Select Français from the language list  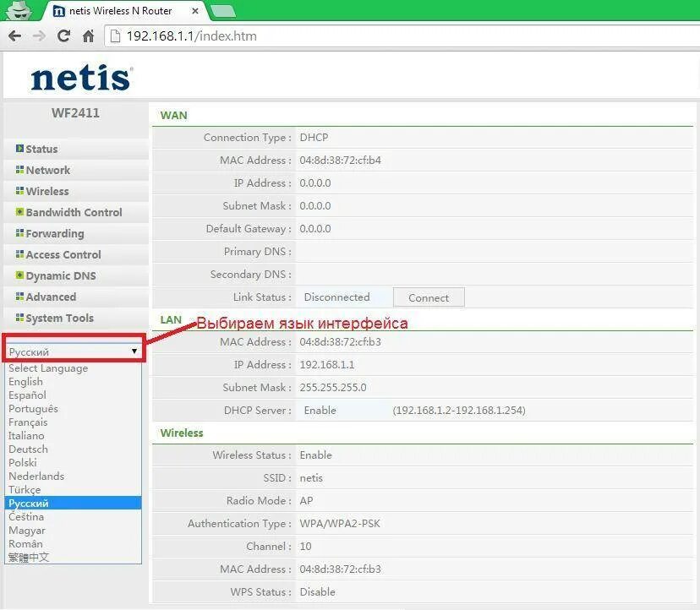tap(74, 422)
